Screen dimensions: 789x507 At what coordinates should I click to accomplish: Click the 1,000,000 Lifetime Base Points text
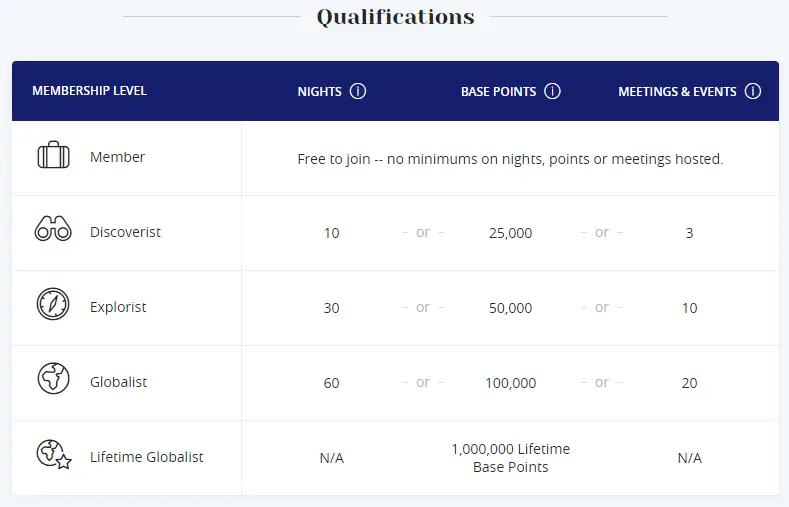[x=510, y=458]
